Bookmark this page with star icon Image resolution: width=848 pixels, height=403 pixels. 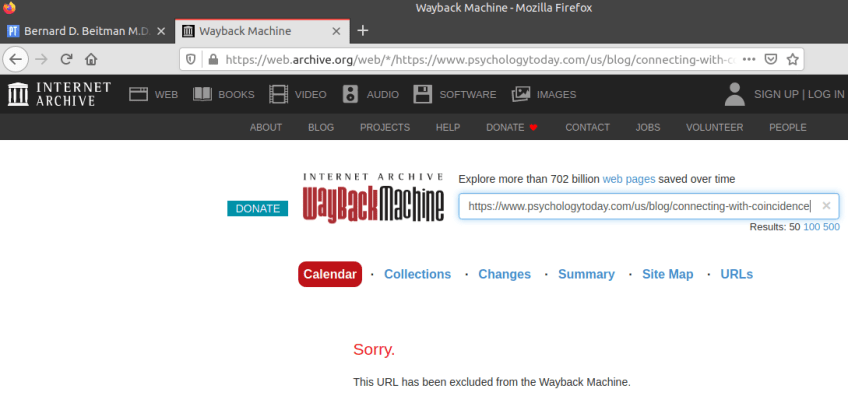point(793,59)
